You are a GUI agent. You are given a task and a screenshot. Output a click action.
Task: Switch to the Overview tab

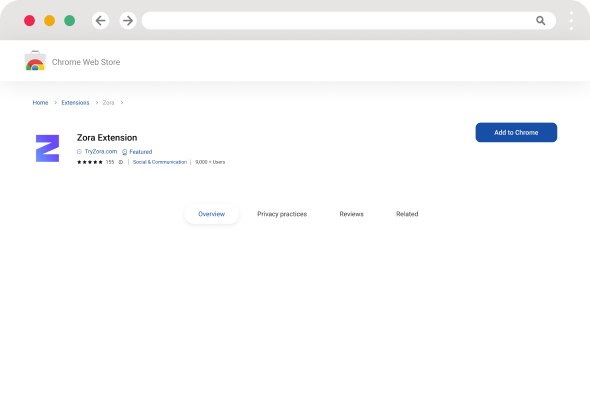click(x=211, y=214)
